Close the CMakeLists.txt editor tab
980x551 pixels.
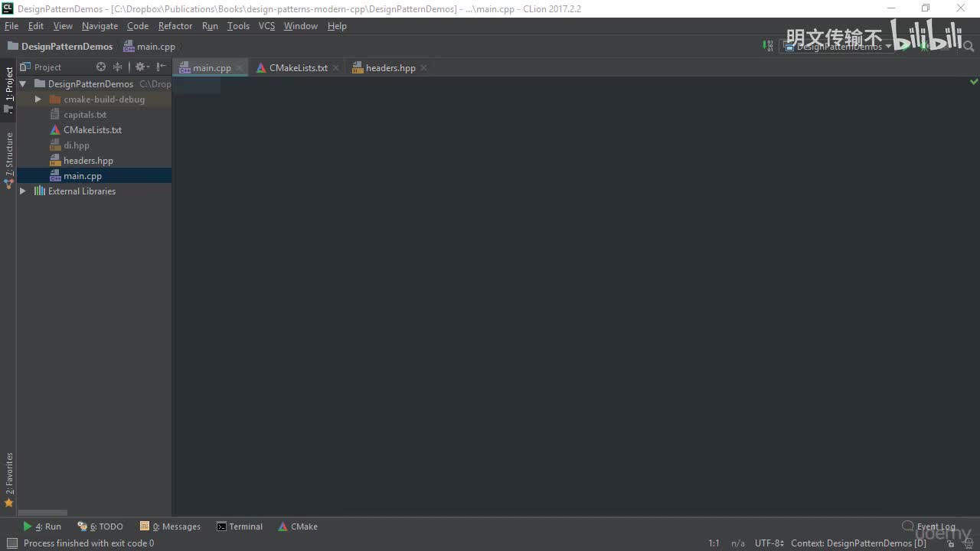(336, 68)
